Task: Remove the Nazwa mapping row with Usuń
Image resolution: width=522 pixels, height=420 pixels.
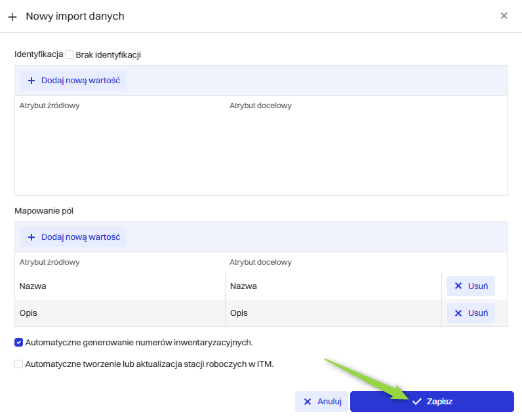Action: click(x=470, y=286)
